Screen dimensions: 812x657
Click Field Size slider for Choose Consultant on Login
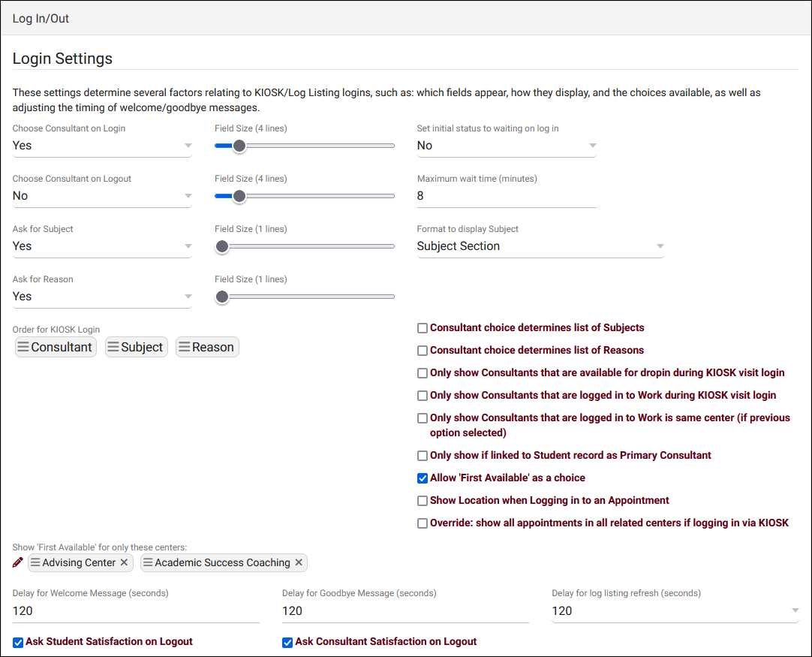[239, 146]
